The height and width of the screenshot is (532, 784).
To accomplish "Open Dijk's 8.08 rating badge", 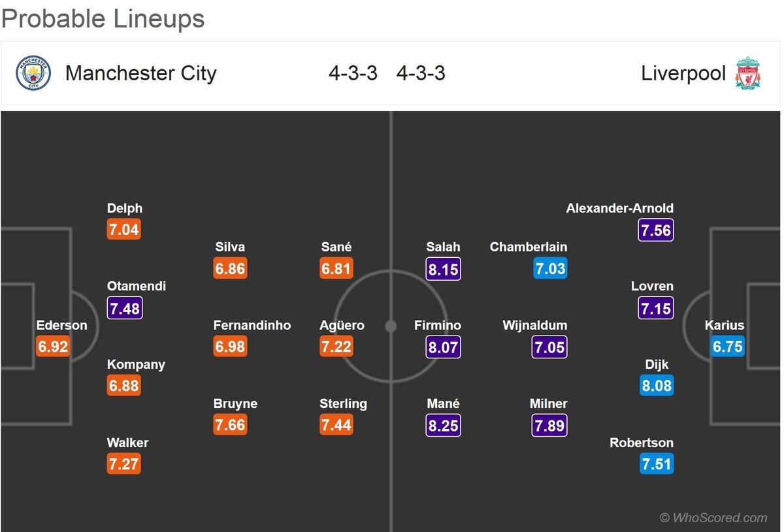I will tap(657, 386).
